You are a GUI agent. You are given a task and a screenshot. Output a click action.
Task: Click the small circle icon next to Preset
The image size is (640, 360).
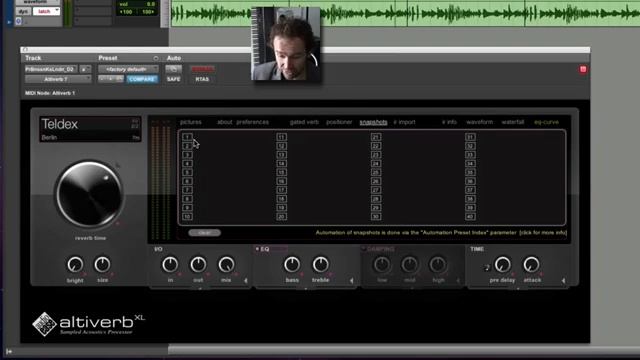pyautogui.click(x=156, y=58)
